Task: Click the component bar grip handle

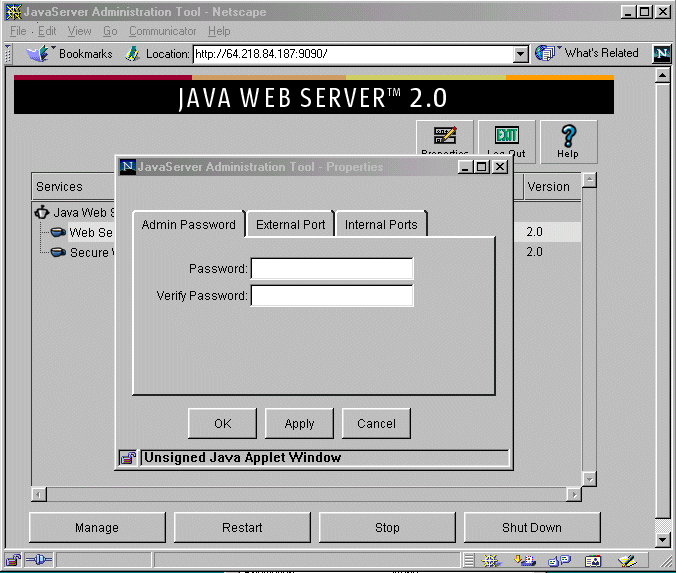Action: (469, 560)
